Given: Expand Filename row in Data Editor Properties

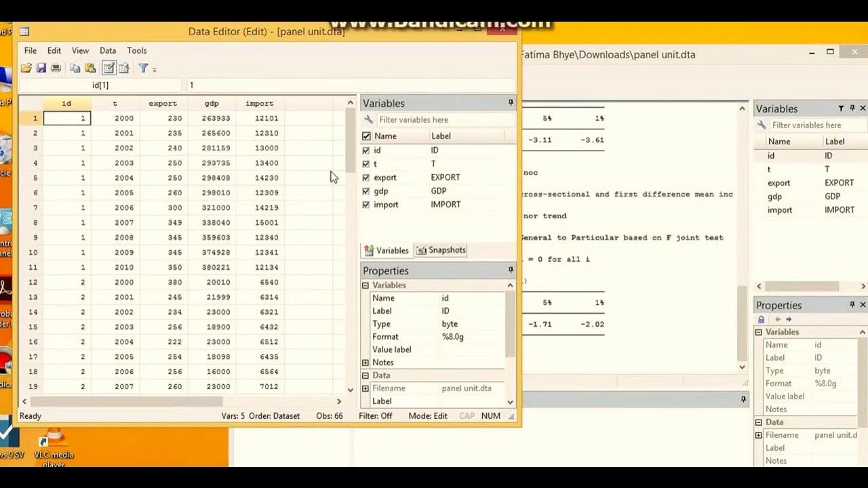Looking at the screenshot, I should click(x=366, y=388).
